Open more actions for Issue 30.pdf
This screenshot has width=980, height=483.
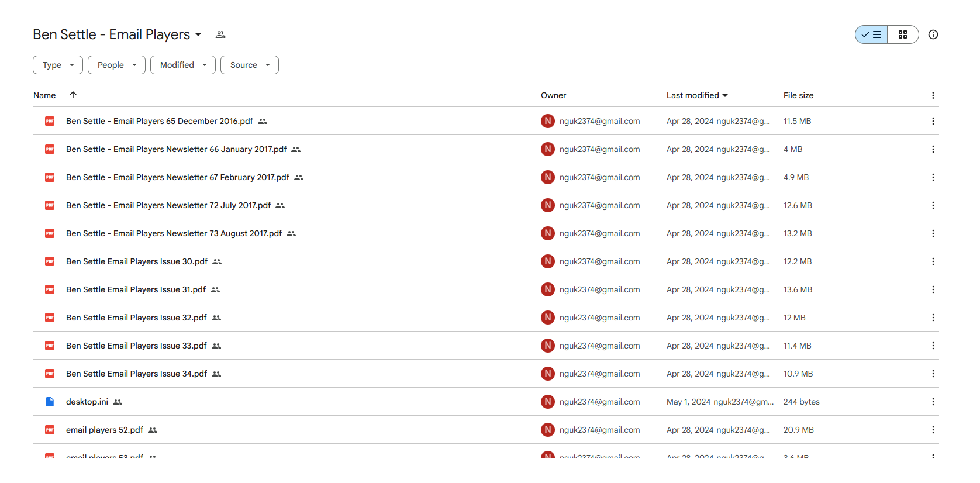click(933, 261)
